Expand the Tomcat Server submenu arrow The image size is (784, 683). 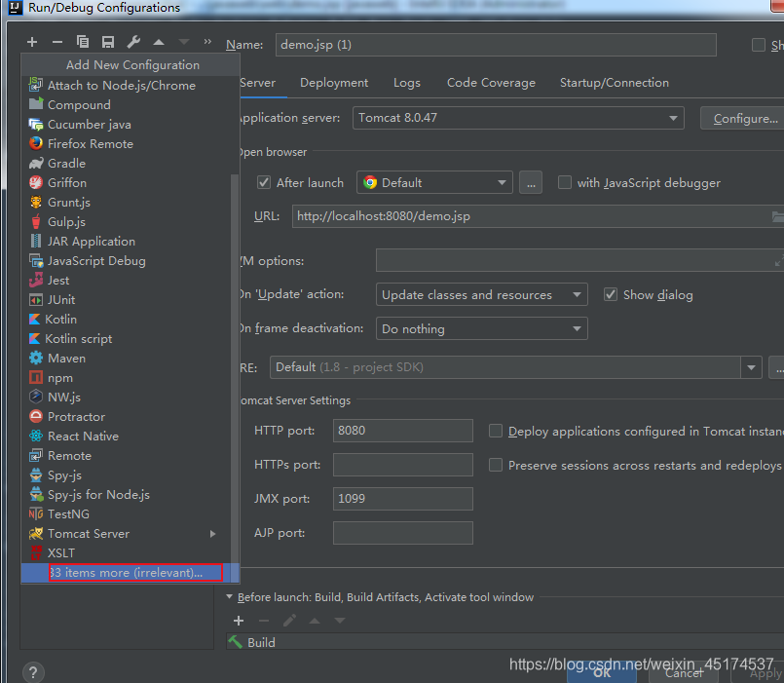(x=213, y=534)
